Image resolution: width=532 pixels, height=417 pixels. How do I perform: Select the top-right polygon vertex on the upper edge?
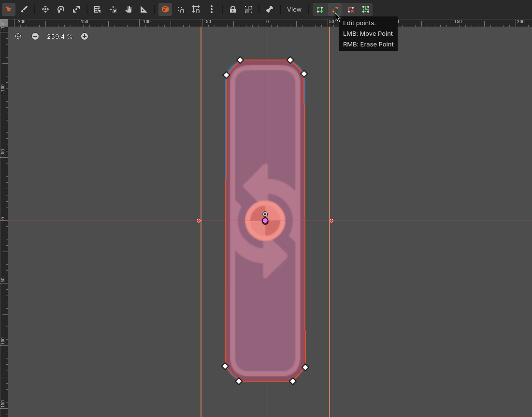point(290,60)
